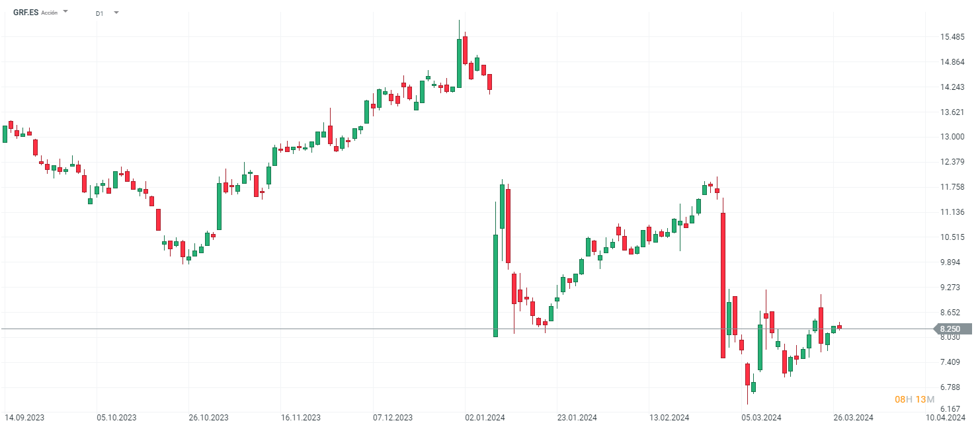
Task: Expand the D1 timeframe dropdown arrow
Action: [x=116, y=12]
